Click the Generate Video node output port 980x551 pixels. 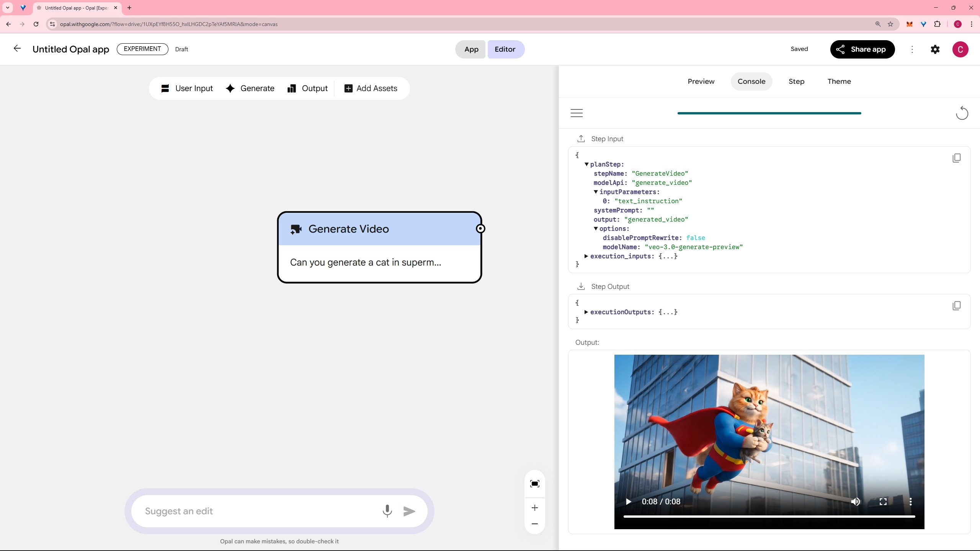pyautogui.click(x=480, y=229)
